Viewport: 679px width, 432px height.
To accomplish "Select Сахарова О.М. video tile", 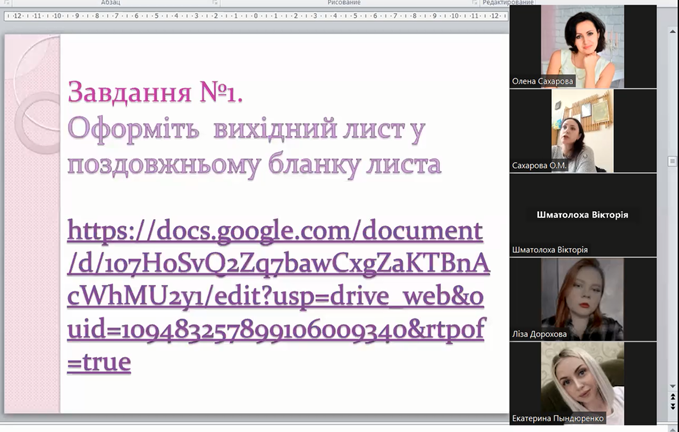I will pyautogui.click(x=583, y=131).
